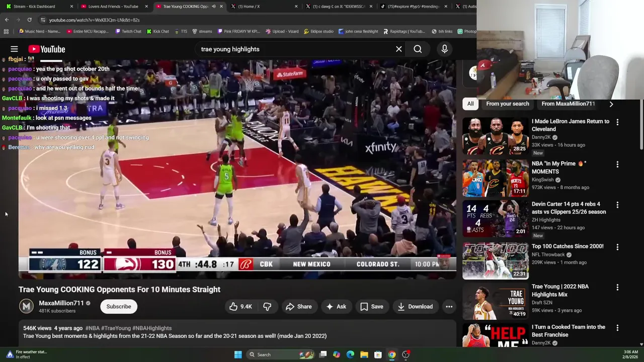Select the From your search chip

pos(507,104)
